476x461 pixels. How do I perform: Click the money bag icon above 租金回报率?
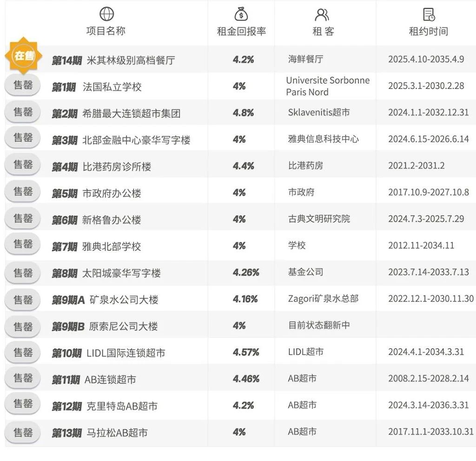tap(241, 14)
